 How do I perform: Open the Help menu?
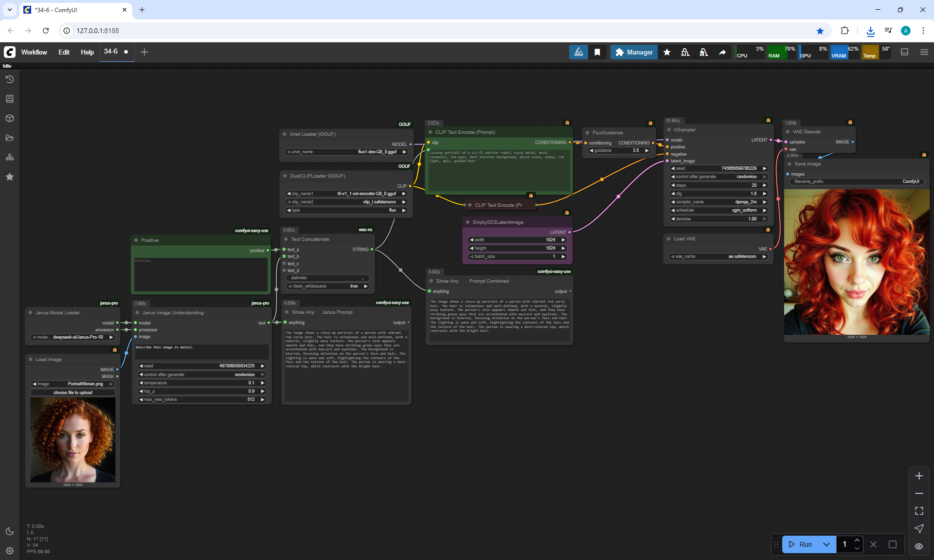click(87, 52)
